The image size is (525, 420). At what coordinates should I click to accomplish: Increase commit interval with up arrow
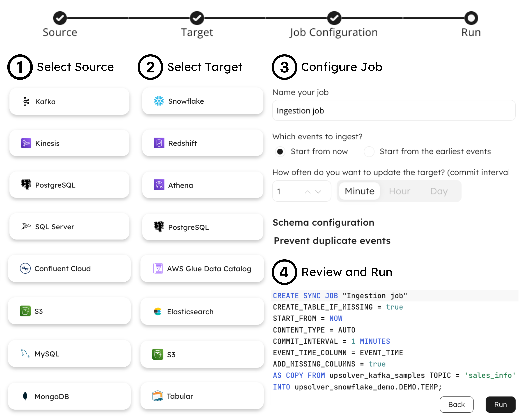tap(308, 192)
